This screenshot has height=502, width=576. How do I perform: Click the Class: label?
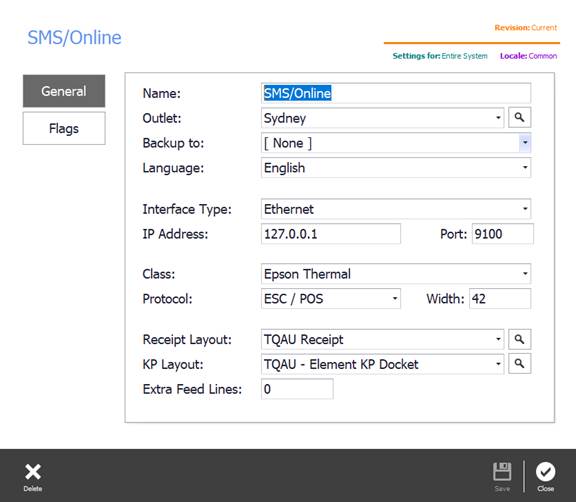(159, 274)
